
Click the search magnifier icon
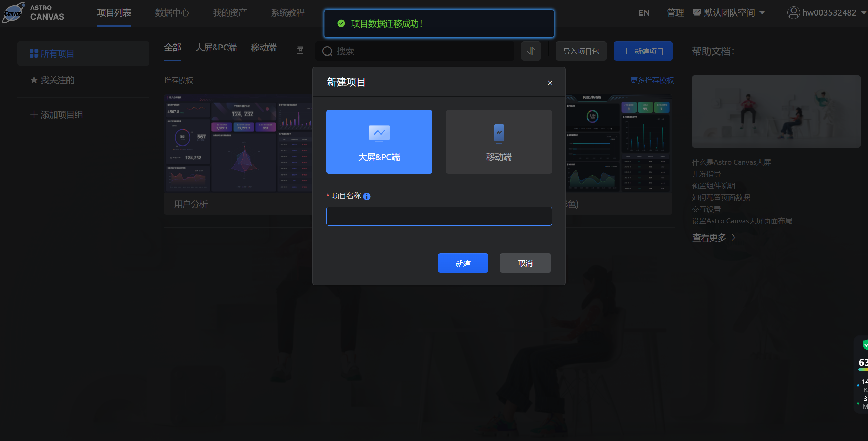tap(327, 51)
